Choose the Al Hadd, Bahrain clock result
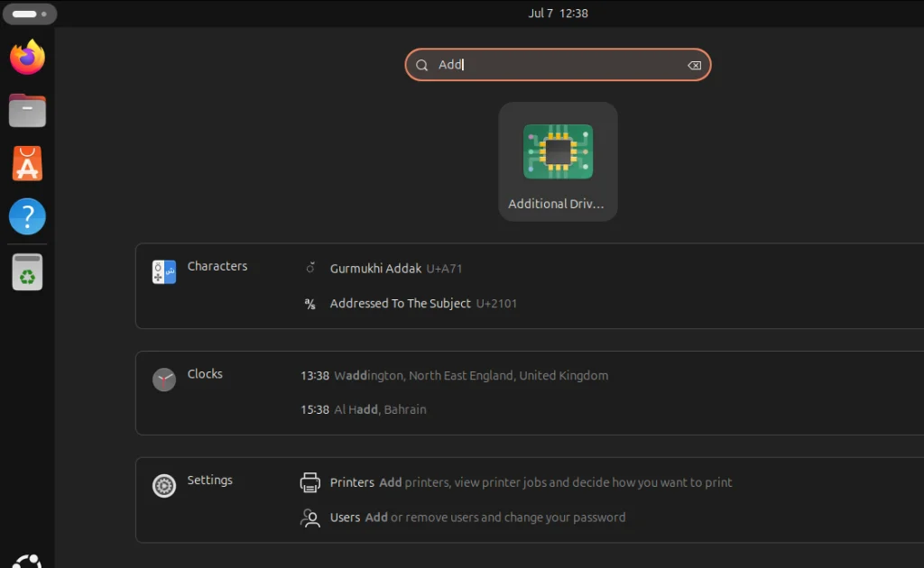This screenshot has width=924, height=568. [x=364, y=409]
